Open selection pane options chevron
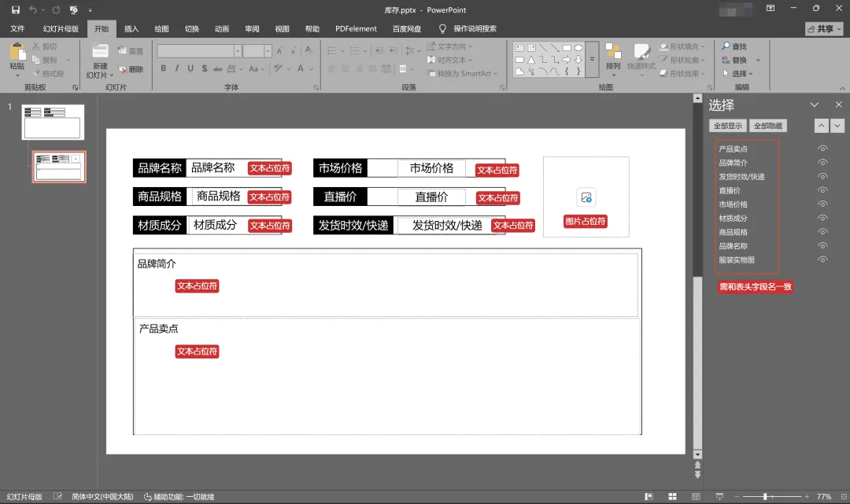Image resolution: width=850 pixels, height=504 pixels. [815, 105]
